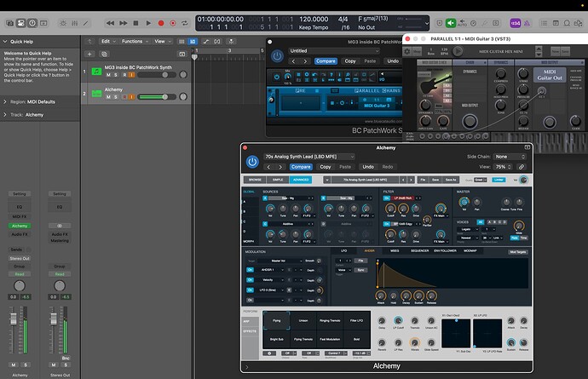This screenshot has height=379, width=588.
Task: Open the Functions menu in tracks area
Action: pos(135,40)
